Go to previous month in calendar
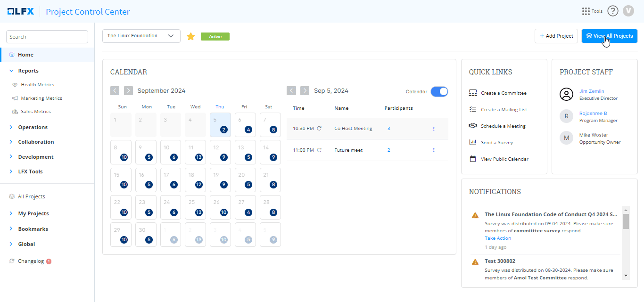Screen dimensions: 644x302 (115, 91)
